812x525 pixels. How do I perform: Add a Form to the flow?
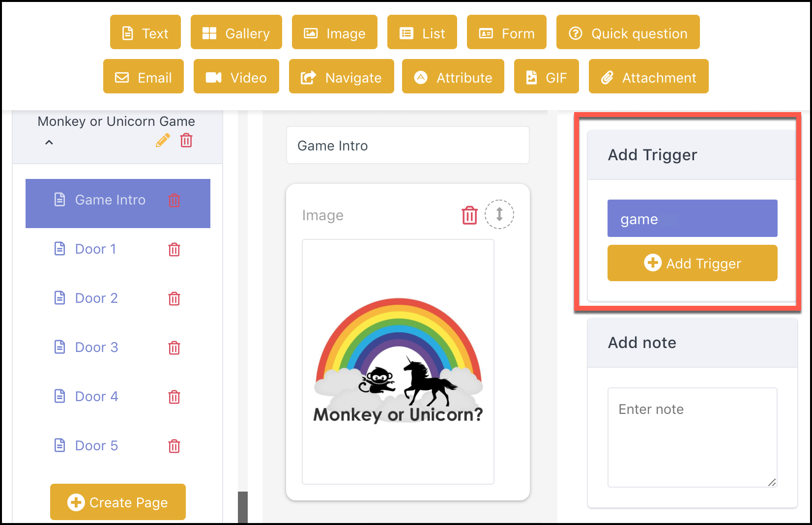click(x=506, y=32)
